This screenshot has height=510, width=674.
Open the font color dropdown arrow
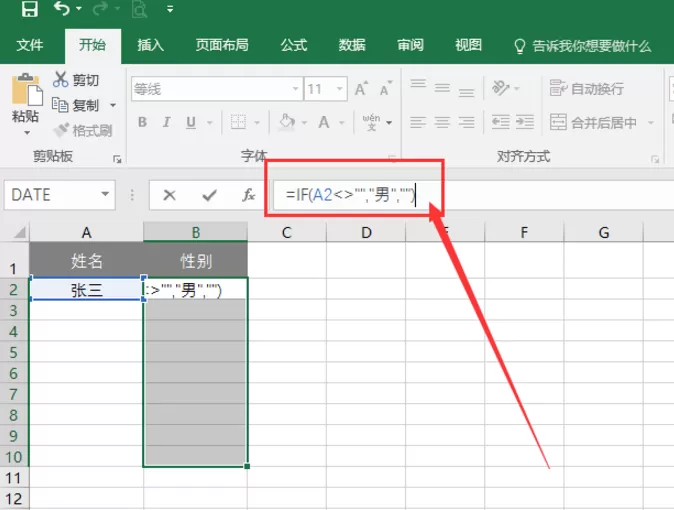click(x=342, y=123)
